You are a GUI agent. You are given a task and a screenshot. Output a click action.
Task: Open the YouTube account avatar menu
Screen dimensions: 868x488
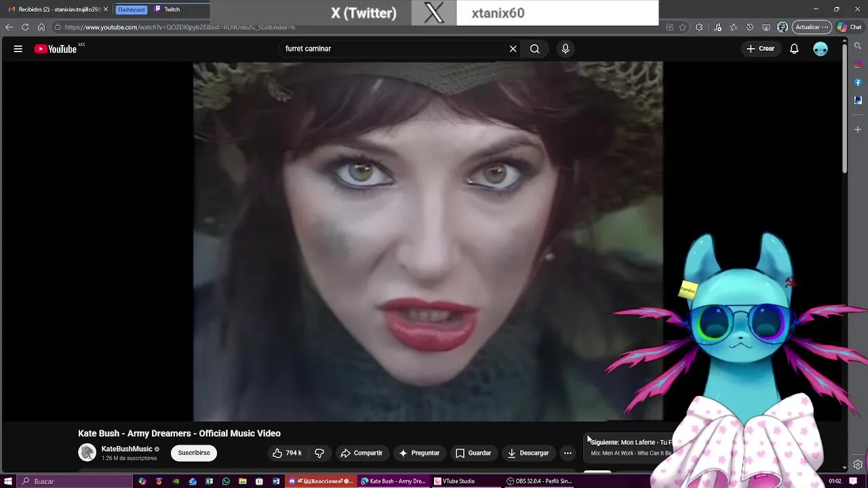pyautogui.click(x=821, y=49)
